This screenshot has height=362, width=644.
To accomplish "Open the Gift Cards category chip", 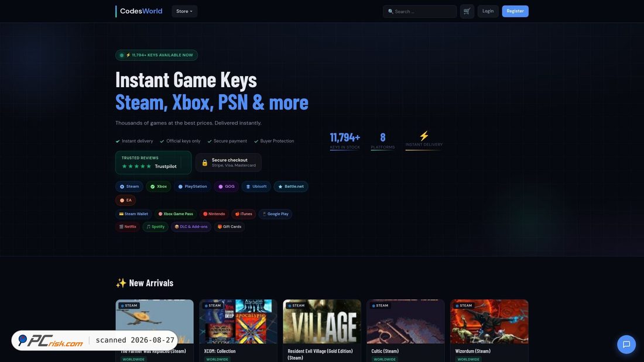I will pos(229,226).
